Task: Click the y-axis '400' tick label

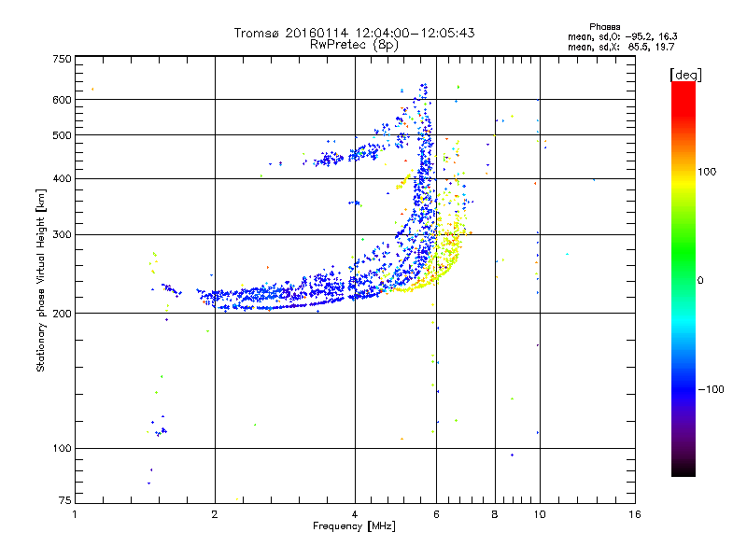Action: [x=62, y=178]
